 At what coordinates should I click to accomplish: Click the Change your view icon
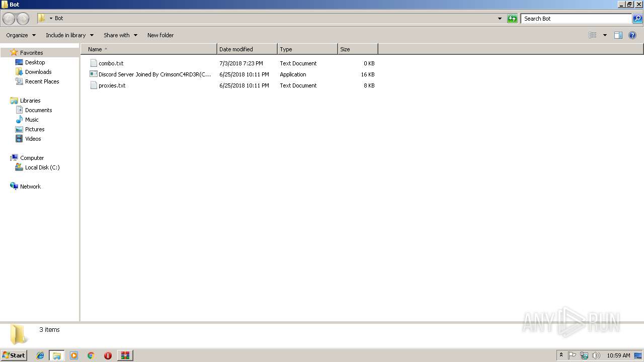(593, 35)
